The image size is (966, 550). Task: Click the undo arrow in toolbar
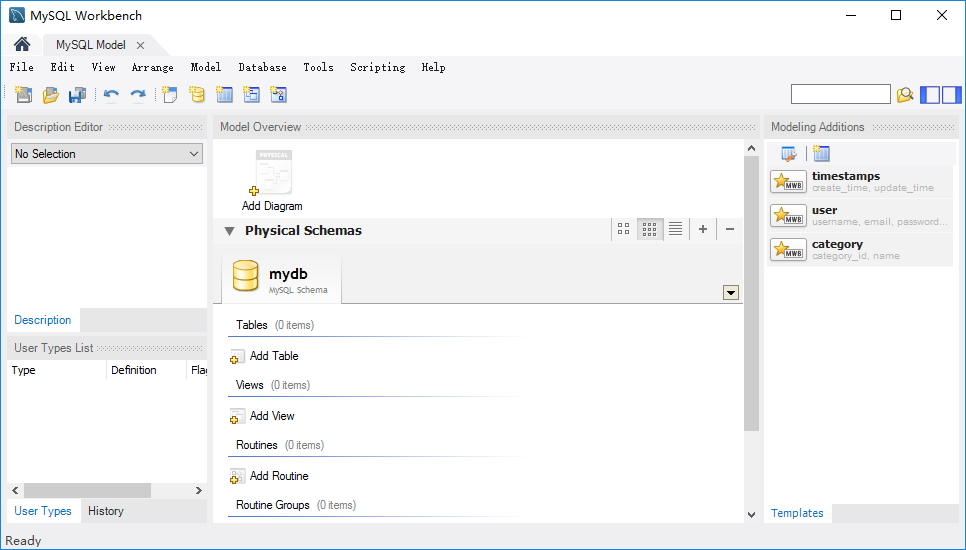click(x=111, y=95)
